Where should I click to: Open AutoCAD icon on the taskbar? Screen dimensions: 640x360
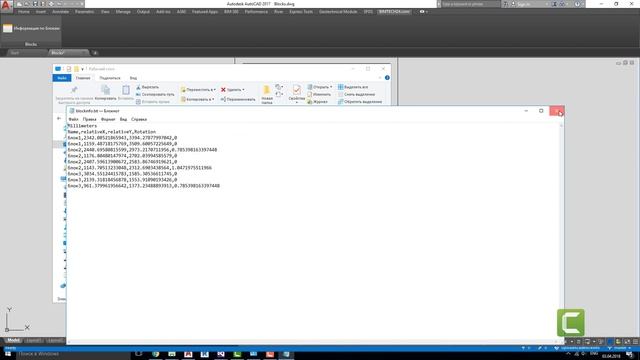(188, 354)
